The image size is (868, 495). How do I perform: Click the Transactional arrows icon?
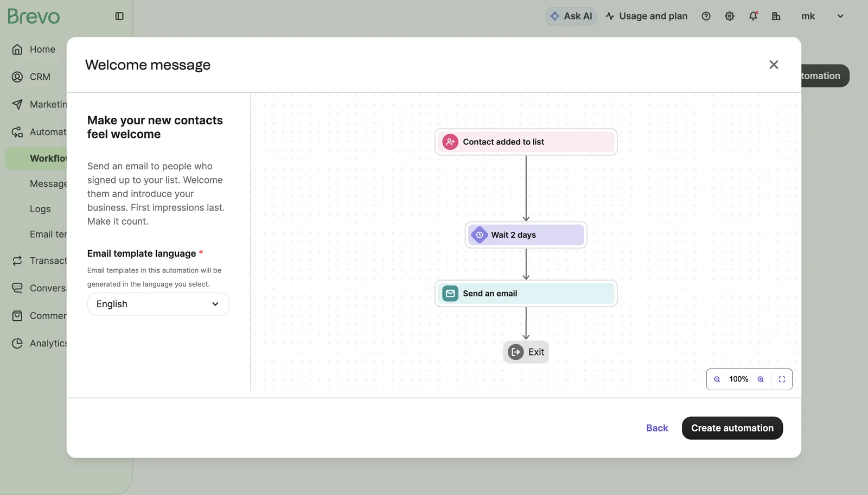[17, 261]
